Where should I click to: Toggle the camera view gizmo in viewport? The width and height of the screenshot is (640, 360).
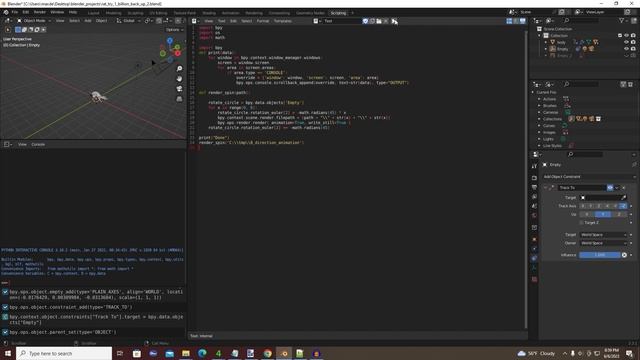tap(179, 89)
